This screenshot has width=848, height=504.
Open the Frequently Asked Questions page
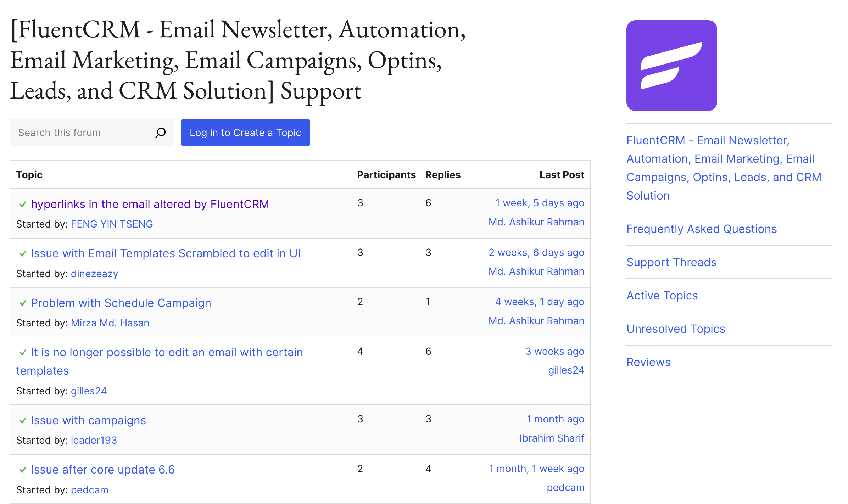click(702, 229)
